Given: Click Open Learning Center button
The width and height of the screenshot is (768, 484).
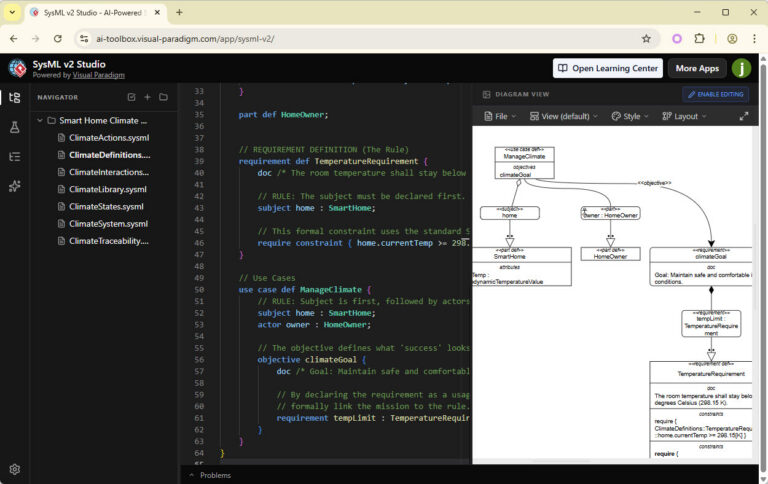Looking at the screenshot, I should (608, 68).
